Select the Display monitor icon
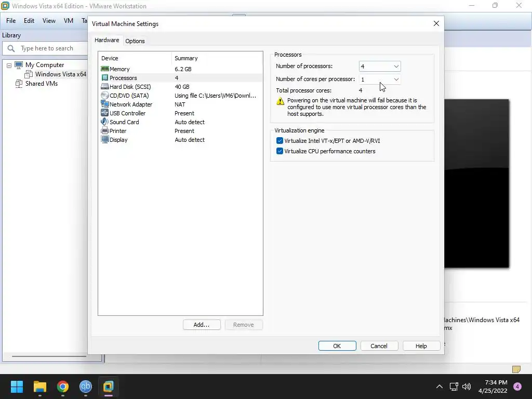This screenshot has width=532, height=399. coord(105,139)
